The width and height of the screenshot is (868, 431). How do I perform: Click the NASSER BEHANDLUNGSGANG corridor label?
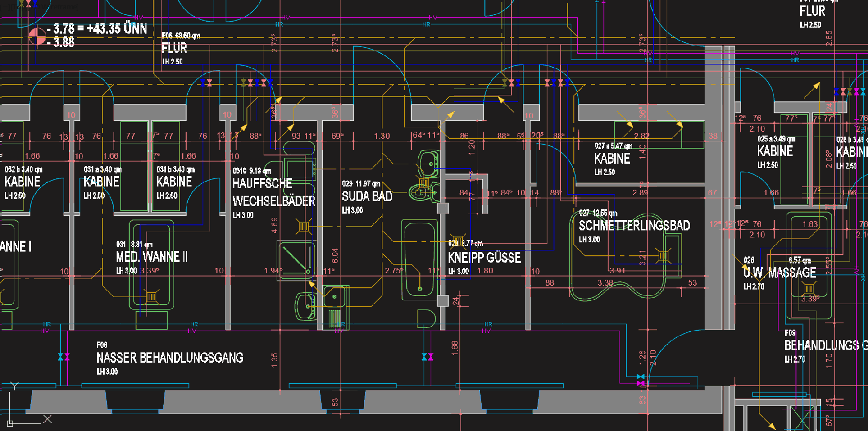(170, 358)
